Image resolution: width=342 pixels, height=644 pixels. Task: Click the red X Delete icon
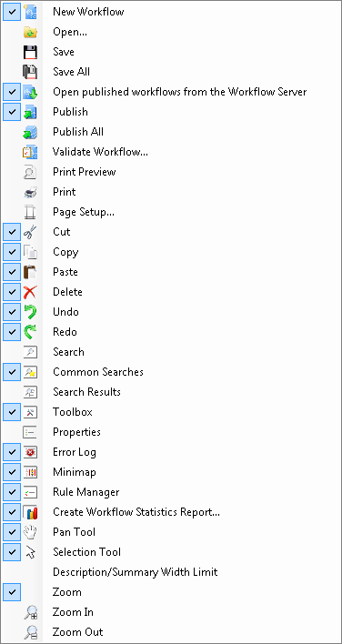click(x=30, y=292)
